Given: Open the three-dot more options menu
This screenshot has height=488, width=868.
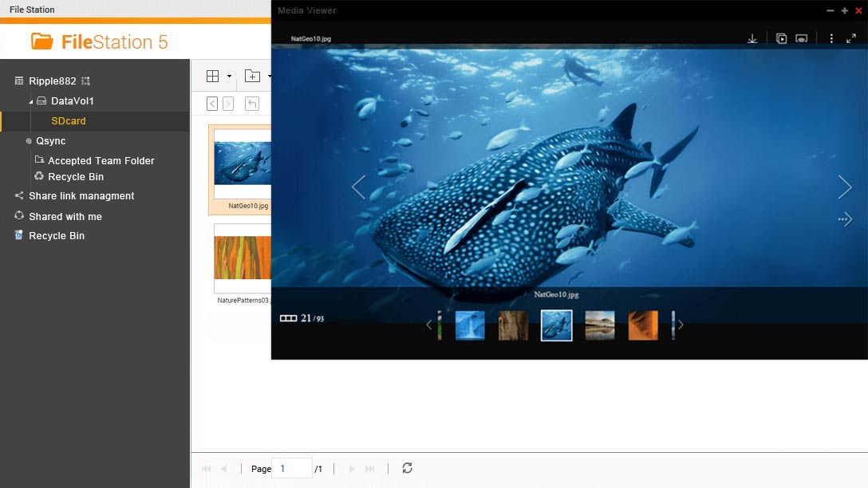Looking at the screenshot, I should pos(831,39).
